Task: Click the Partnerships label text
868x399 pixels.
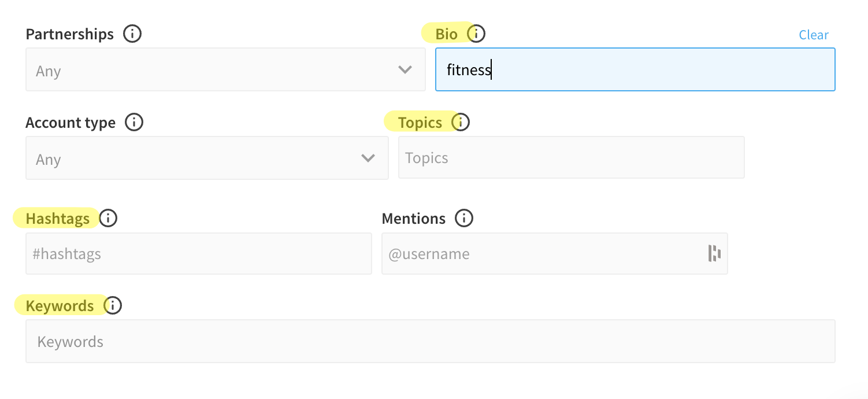Action: point(70,34)
